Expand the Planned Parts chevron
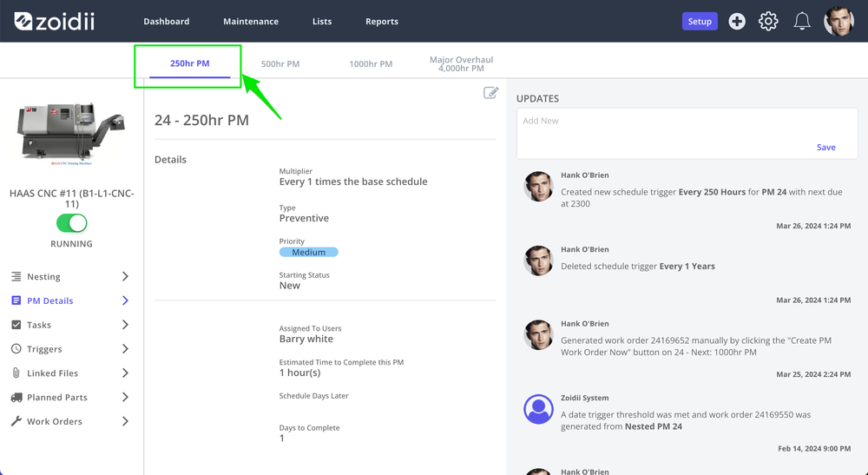 click(125, 397)
